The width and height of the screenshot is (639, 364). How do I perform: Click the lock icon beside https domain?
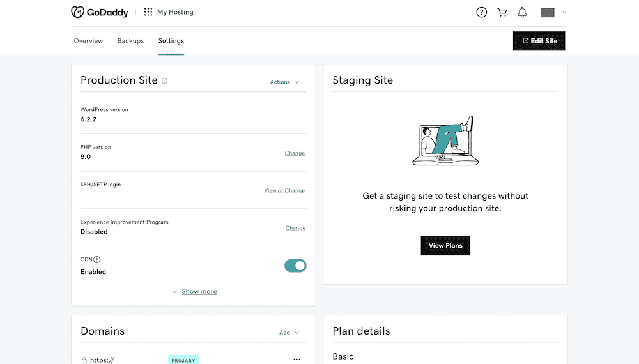click(x=84, y=360)
